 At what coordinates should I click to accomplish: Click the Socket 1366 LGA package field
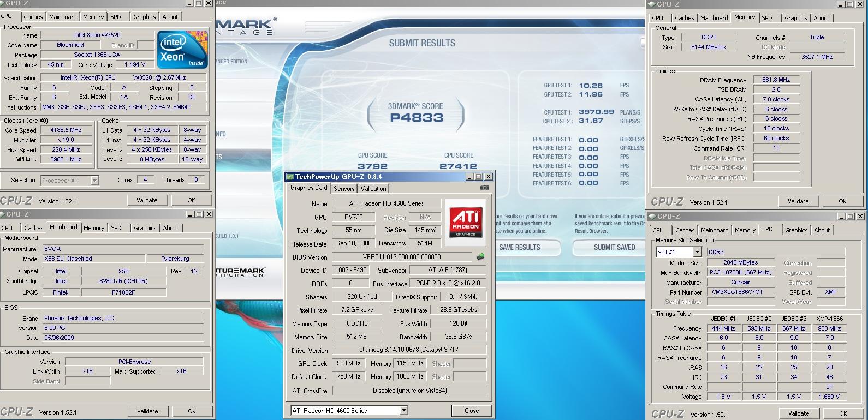(x=97, y=55)
